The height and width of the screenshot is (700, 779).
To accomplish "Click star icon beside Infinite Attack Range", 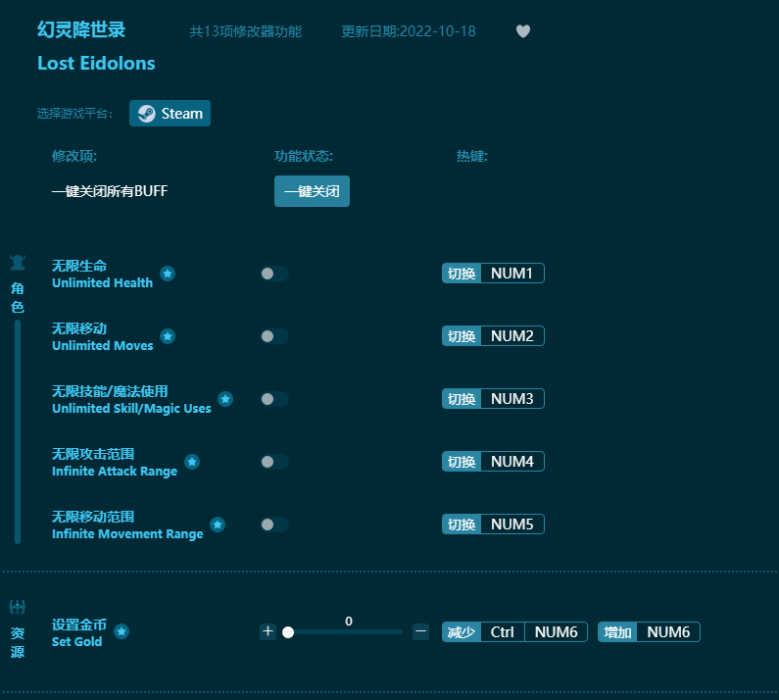I will click(192, 462).
